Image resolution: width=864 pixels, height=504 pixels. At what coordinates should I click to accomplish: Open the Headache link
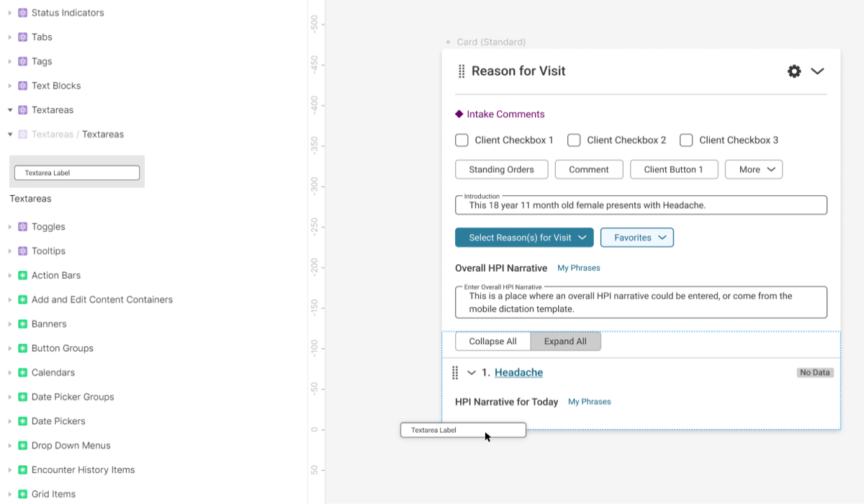coord(518,372)
